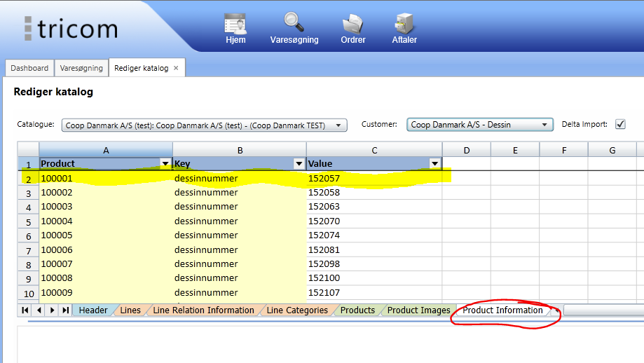Open the Catalogue dropdown
Image resolution: width=644 pixels, height=363 pixels.
pyautogui.click(x=204, y=125)
